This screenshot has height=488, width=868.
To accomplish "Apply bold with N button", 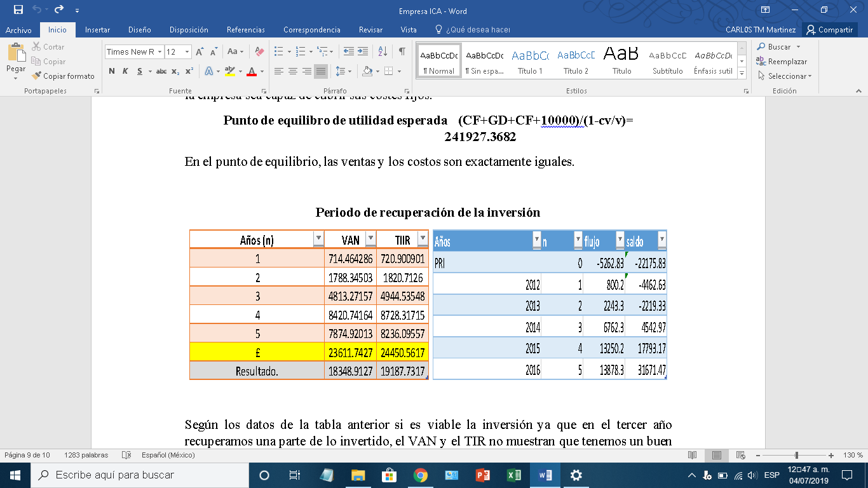I will 112,71.
